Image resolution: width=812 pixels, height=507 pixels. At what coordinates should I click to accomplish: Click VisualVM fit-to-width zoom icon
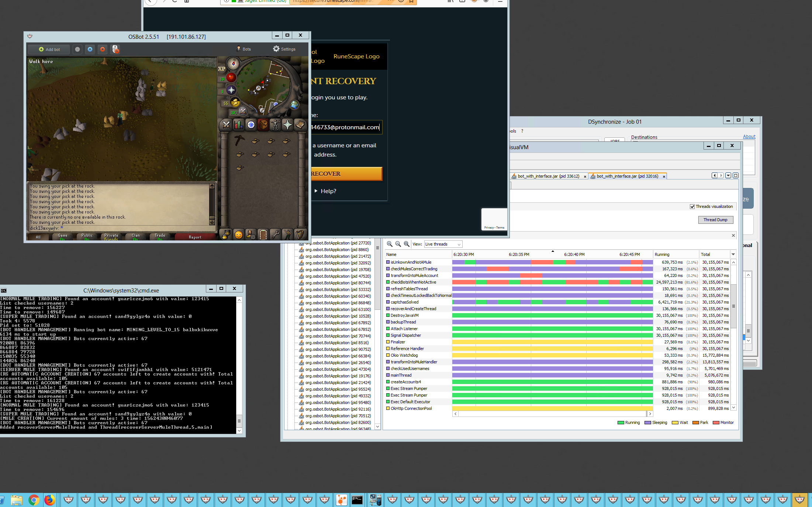pos(407,244)
